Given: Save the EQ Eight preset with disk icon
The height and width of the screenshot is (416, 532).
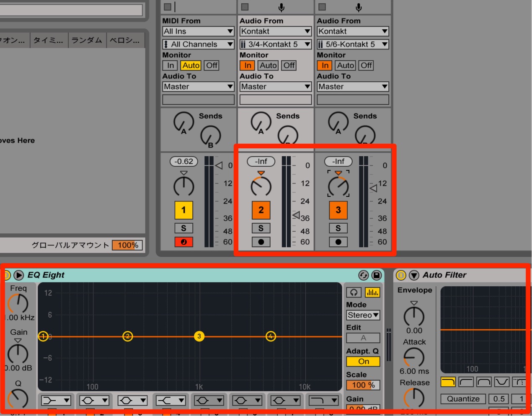Looking at the screenshot, I should (376, 275).
